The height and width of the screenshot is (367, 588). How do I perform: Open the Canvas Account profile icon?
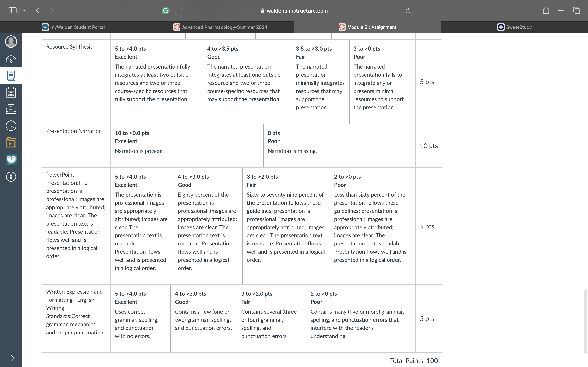coord(11,42)
